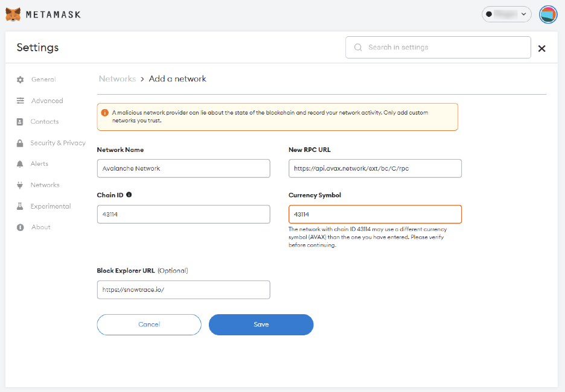Click the Alerts bell icon
Viewport: 565px width, 392px height.
tap(20, 164)
